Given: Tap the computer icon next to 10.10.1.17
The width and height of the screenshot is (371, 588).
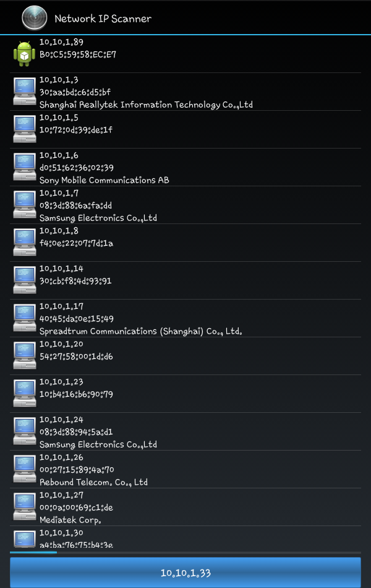Looking at the screenshot, I should point(25,318).
